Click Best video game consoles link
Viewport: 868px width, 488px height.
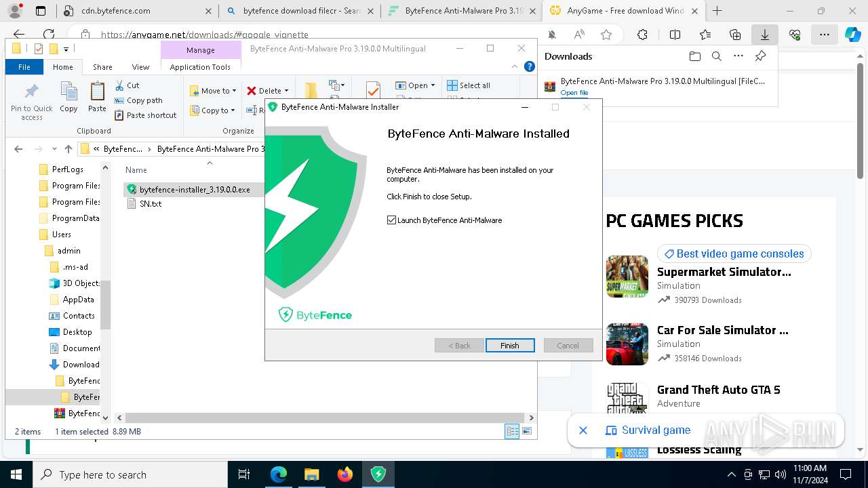click(734, 253)
